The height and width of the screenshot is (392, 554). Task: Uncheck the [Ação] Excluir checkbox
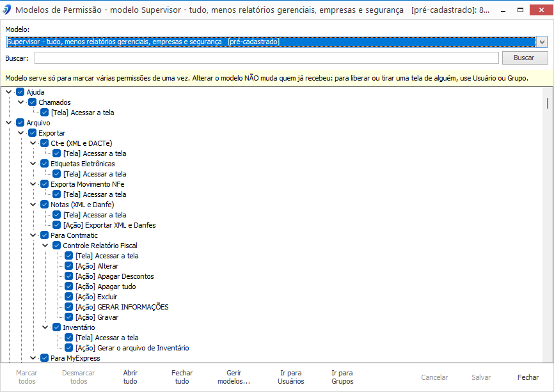click(x=69, y=297)
